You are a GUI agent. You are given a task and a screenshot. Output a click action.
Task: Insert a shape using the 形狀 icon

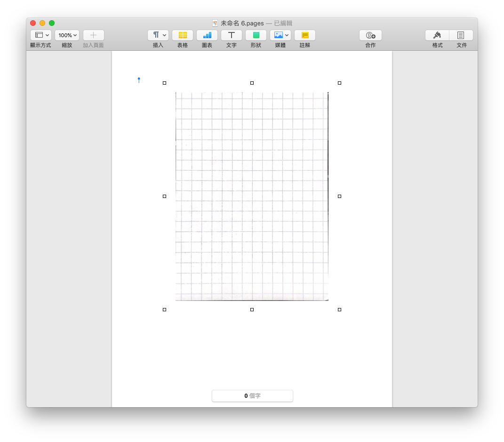(x=256, y=35)
